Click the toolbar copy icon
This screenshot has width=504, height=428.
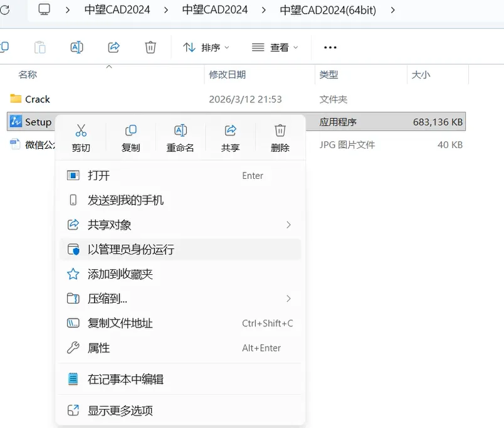(4, 47)
